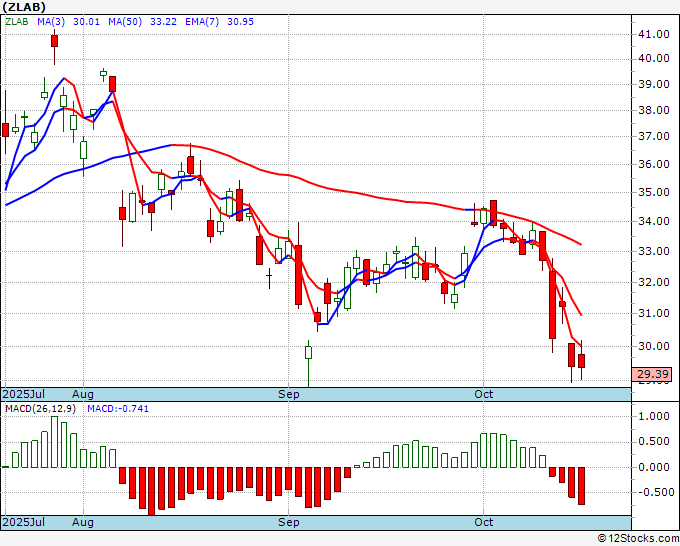
Task: Select the tallest green MACD bar in July
Action: coord(54,442)
